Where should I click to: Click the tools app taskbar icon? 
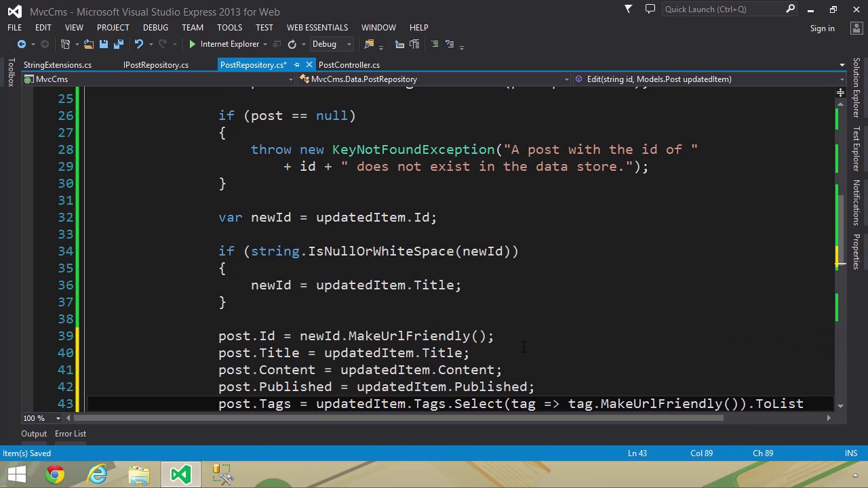(222, 474)
